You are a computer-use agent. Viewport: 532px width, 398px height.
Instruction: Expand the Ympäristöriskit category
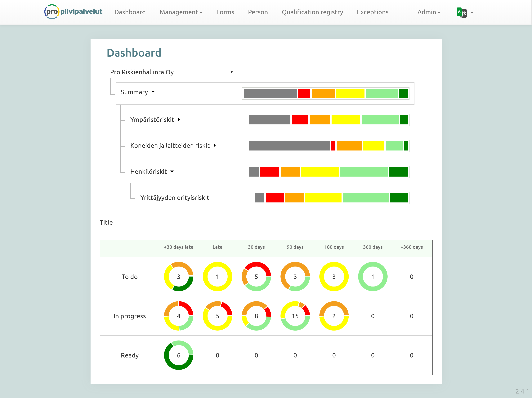pyautogui.click(x=179, y=120)
